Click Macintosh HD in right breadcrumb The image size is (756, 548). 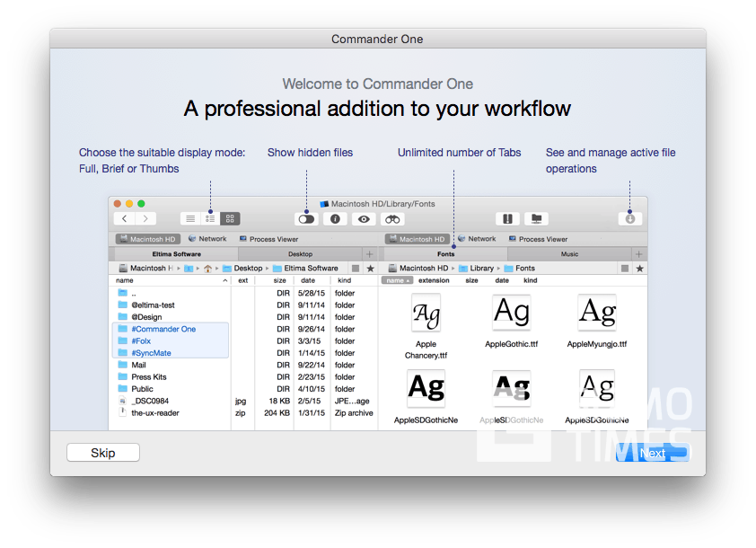(418, 269)
